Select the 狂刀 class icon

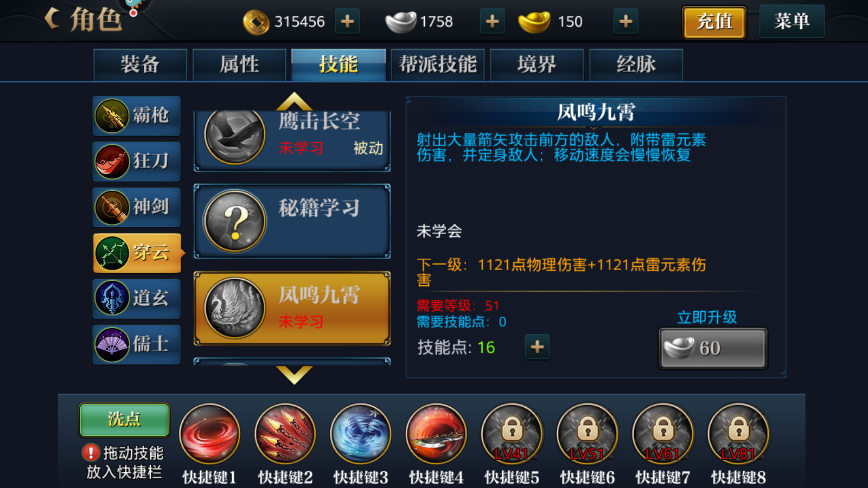(112, 162)
